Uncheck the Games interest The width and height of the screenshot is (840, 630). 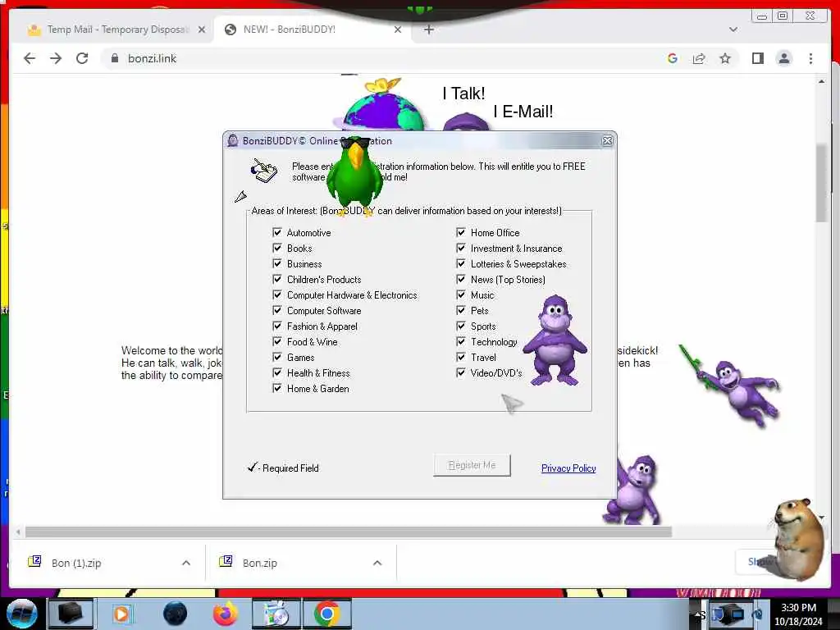click(x=277, y=356)
